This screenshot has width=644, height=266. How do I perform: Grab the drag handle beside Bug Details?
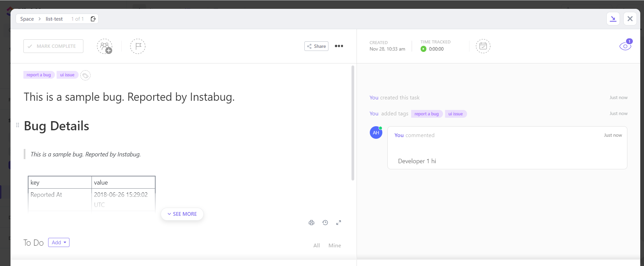click(18, 125)
